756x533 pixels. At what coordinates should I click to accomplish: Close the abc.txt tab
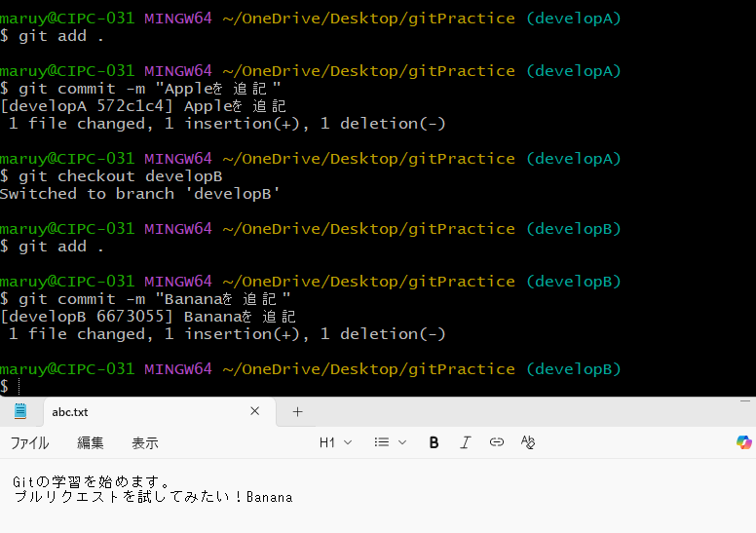pyautogui.click(x=255, y=411)
